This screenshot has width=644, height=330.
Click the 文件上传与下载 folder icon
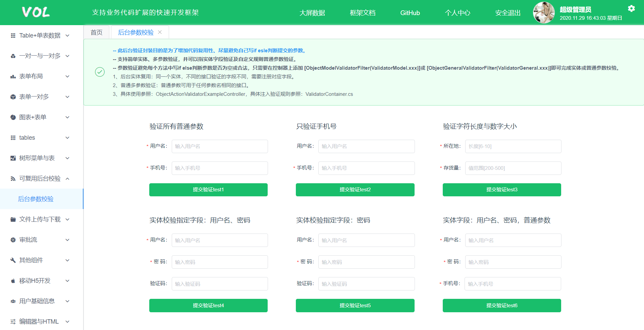[13, 219]
